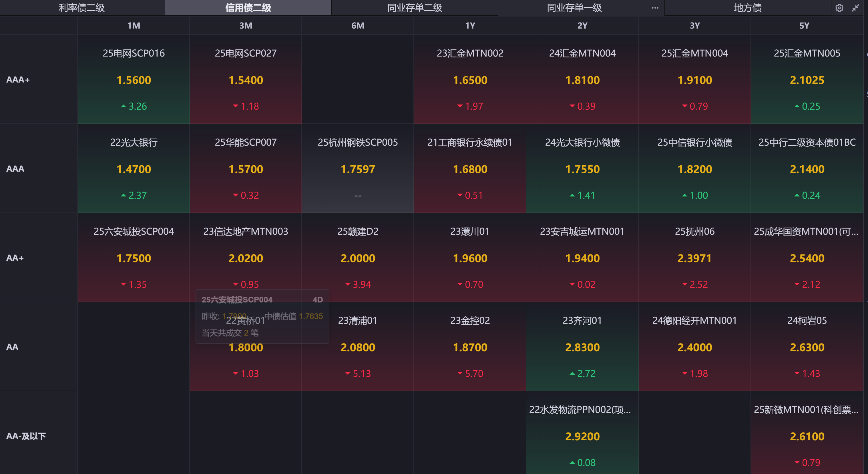Image resolution: width=868 pixels, height=474 pixels.
Task: Select the 25杭州钢铁SCP005 cell
Action: [x=357, y=168]
